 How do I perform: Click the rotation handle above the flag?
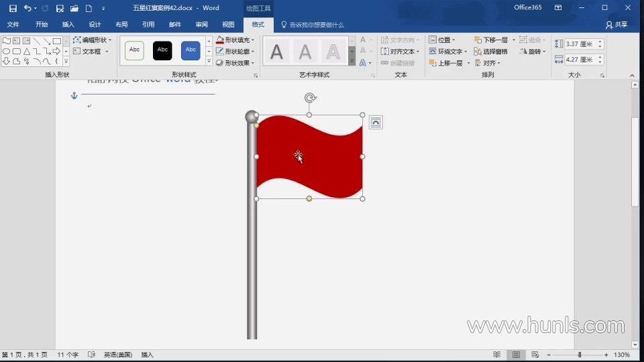(x=310, y=98)
